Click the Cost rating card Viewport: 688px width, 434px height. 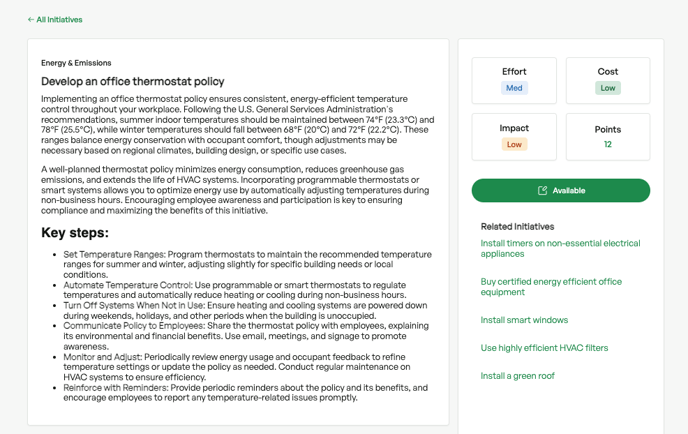tap(607, 80)
